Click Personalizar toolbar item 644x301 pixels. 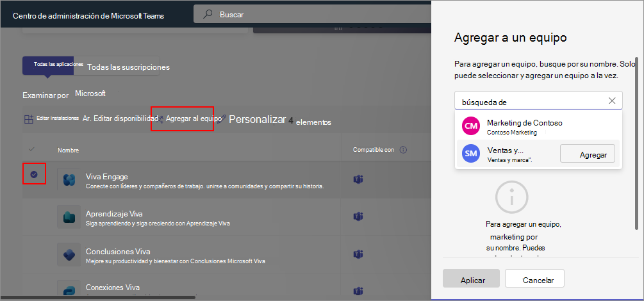click(257, 120)
